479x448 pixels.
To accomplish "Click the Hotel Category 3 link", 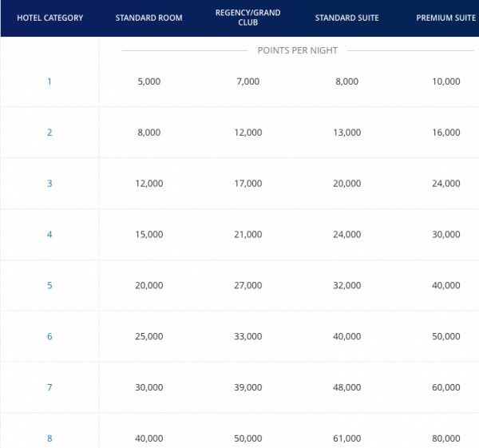I will tap(49, 184).
